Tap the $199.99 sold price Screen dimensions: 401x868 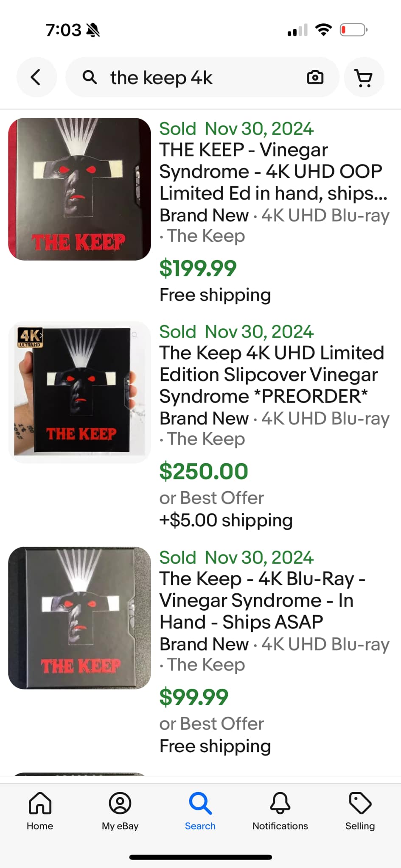tap(198, 268)
